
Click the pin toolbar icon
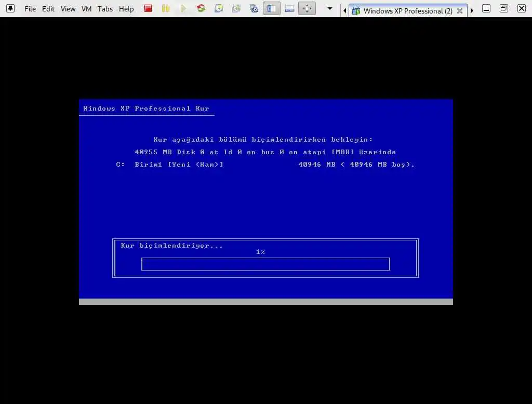10,8
